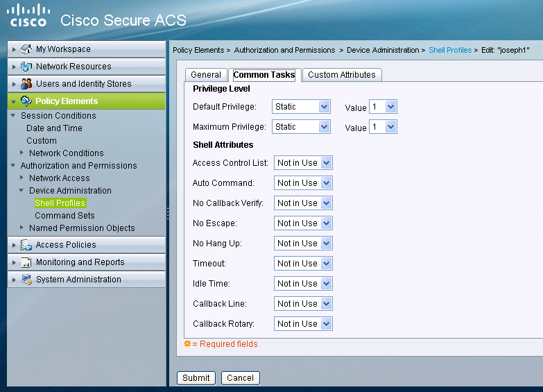Click the Submit button
543x392 pixels.
coord(196,378)
